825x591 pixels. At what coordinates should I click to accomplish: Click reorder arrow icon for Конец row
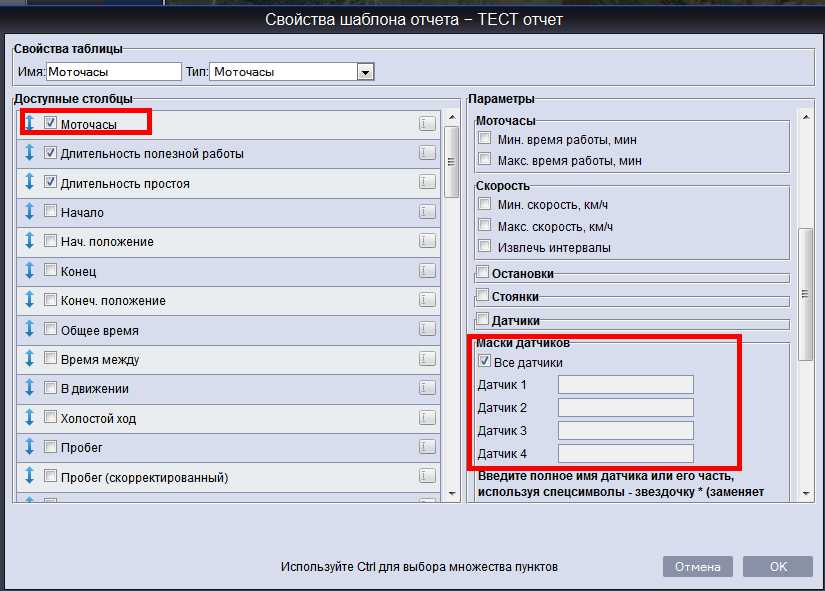pyautogui.click(x=30, y=271)
